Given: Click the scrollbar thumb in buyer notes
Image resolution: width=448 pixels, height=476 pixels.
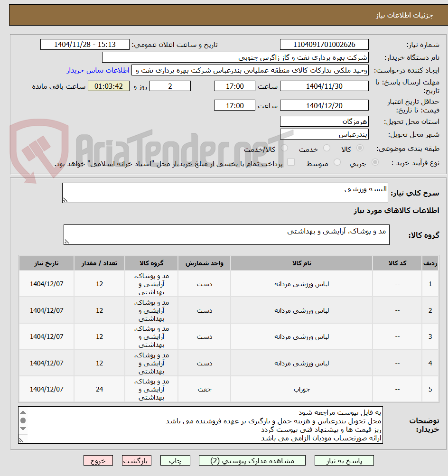Looking at the screenshot, I should [x=23, y=420].
